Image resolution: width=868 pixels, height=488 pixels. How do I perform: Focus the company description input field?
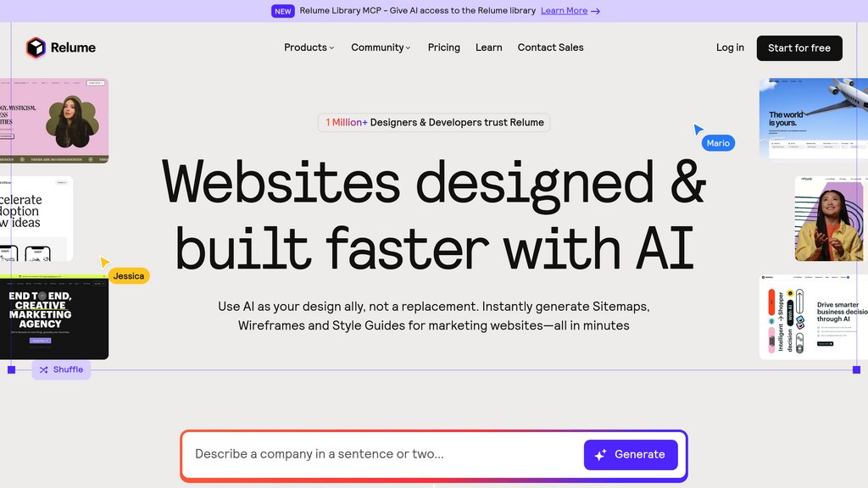383,454
